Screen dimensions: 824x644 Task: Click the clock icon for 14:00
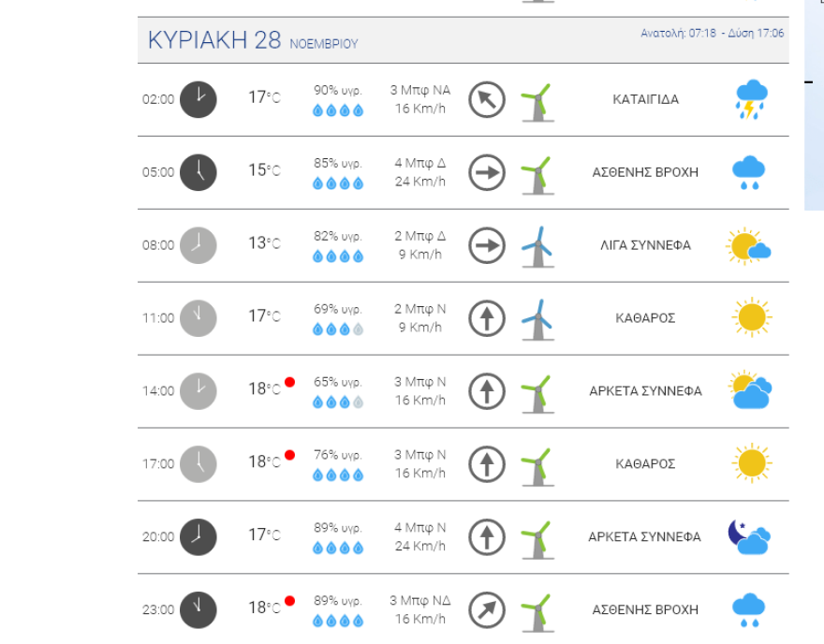point(198,391)
